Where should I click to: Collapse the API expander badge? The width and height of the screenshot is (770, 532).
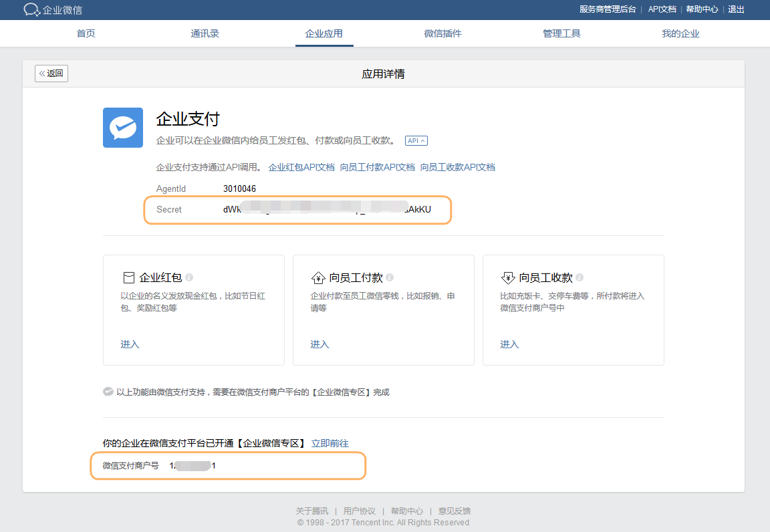point(416,140)
